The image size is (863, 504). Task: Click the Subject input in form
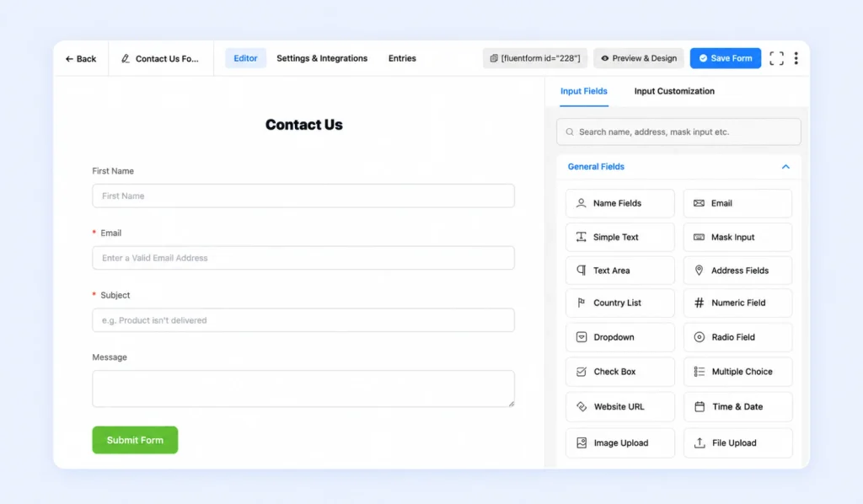303,320
